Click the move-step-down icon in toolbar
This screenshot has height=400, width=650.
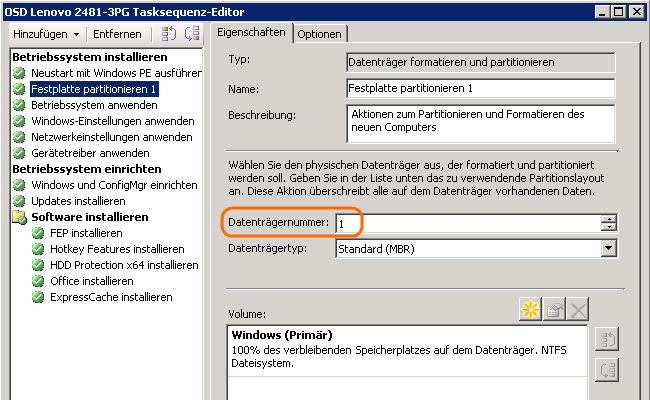click(191, 34)
